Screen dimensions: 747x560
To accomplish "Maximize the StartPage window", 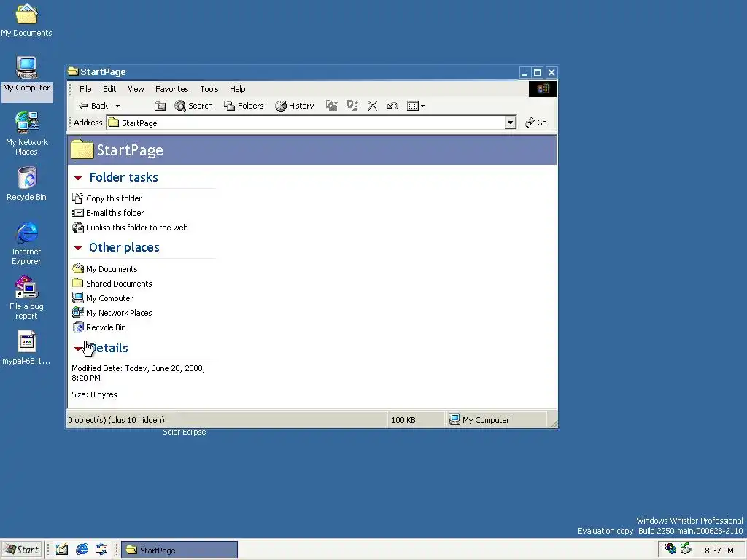I will (538, 72).
